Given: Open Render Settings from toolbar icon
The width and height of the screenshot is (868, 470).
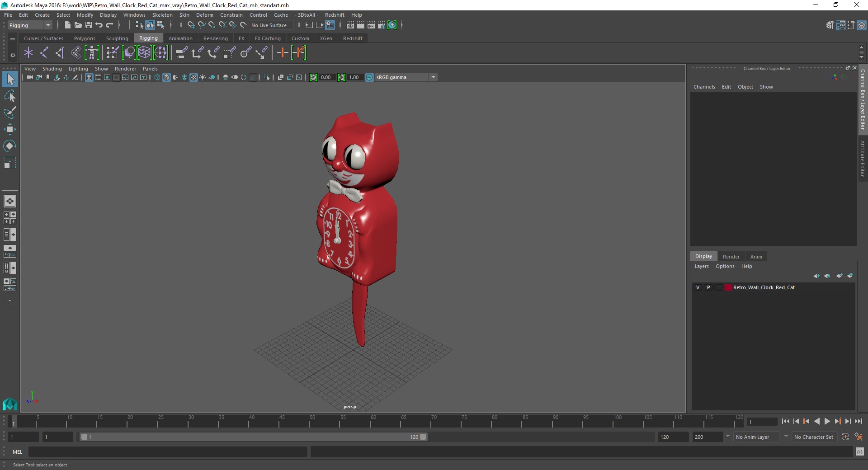Looking at the screenshot, I should (x=382, y=25).
